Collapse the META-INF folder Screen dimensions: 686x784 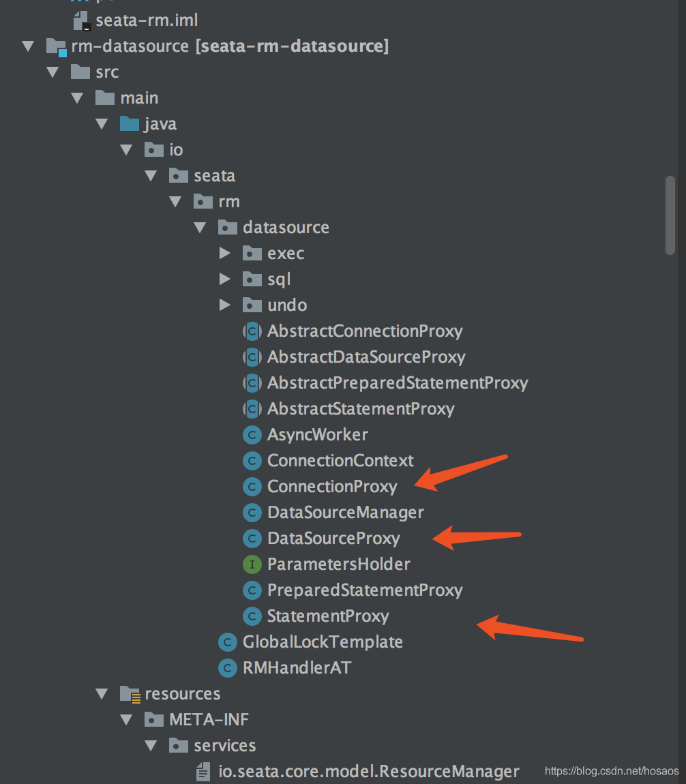[x=127, y=720]
